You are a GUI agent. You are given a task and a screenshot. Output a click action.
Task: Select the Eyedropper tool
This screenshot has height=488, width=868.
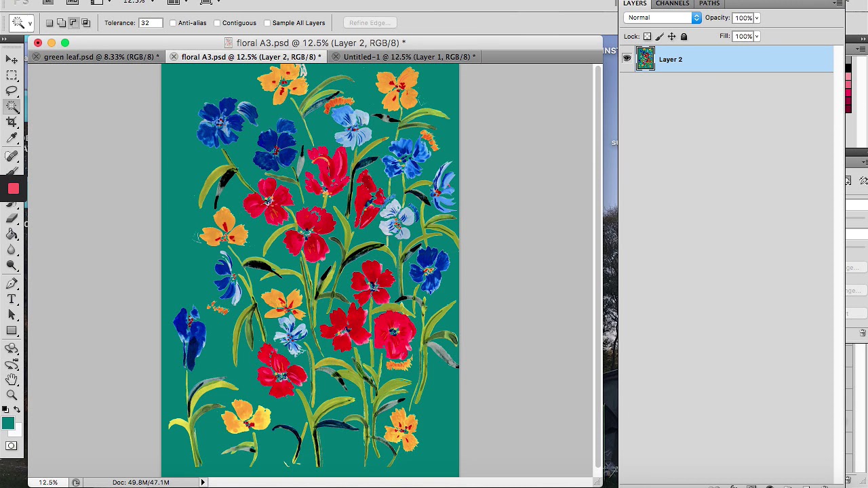click(x=12, y=138)
